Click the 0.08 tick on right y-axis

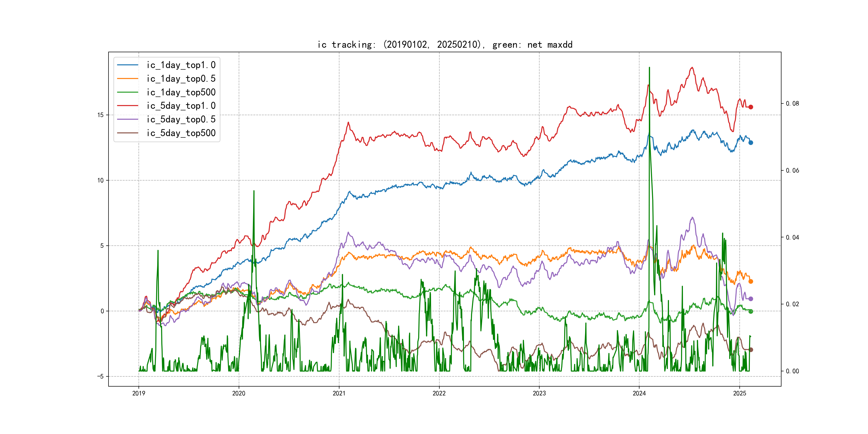792,103
